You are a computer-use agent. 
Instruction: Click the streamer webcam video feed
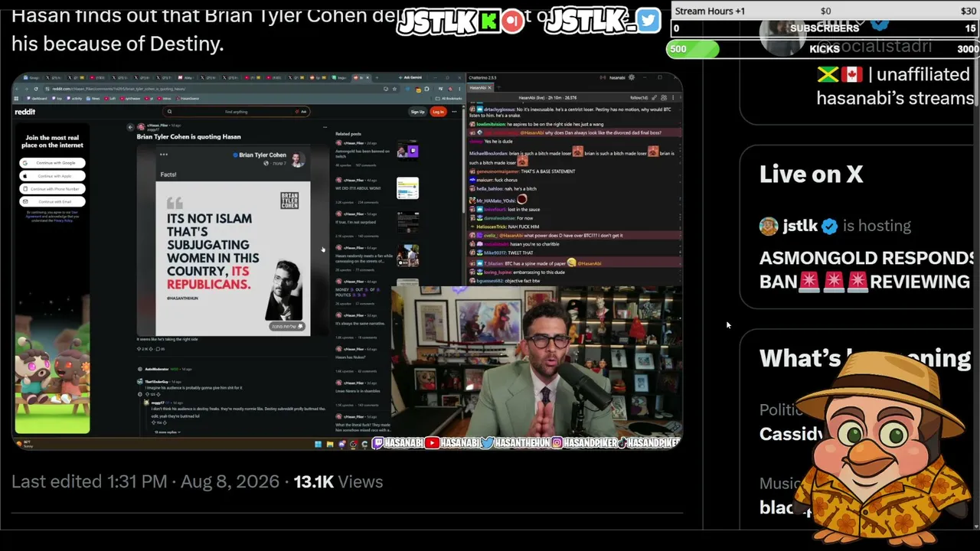click(536, 364)
